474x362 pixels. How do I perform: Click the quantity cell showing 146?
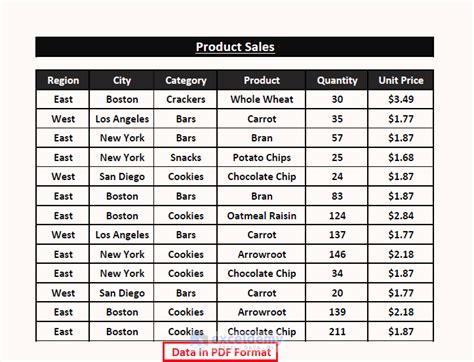click(x=337, y=254)
